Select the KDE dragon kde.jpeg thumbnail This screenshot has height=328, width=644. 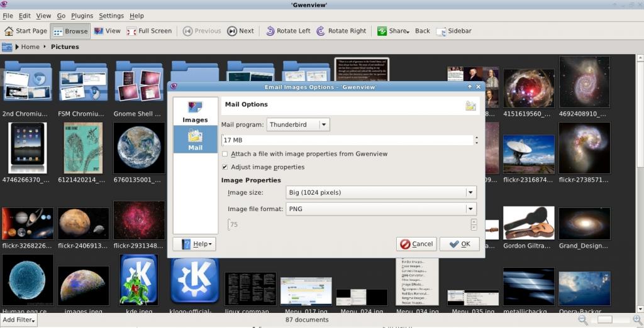tap(139, 280)
